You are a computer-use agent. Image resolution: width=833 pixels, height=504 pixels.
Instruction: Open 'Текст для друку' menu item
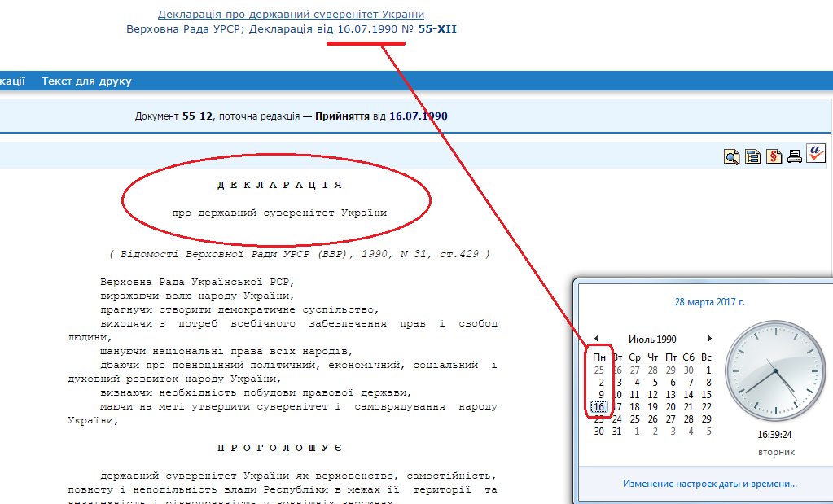tap(86, 81)
